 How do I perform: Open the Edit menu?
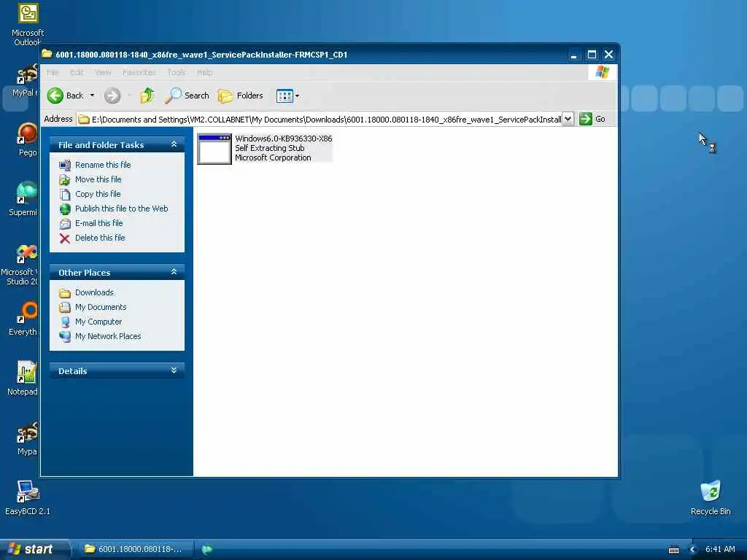76,72
